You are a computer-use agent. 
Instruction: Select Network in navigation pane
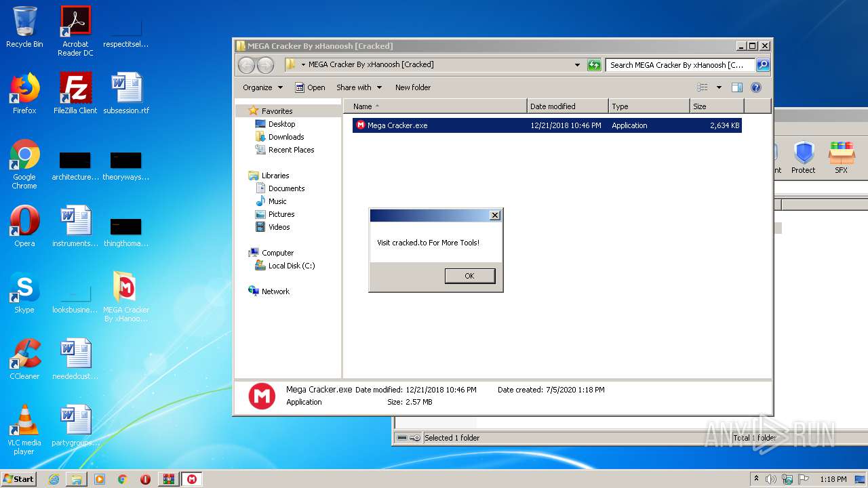tap(275, 291)
